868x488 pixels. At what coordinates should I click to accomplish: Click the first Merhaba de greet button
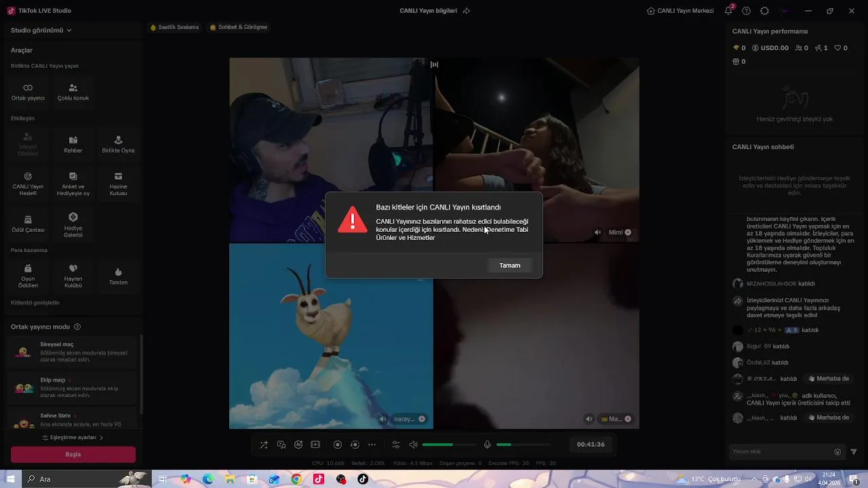tap(829, 379)
